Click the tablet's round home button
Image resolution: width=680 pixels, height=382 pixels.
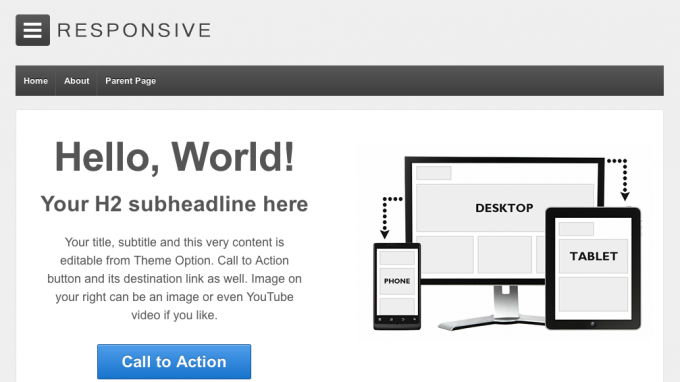pos(593,324)
